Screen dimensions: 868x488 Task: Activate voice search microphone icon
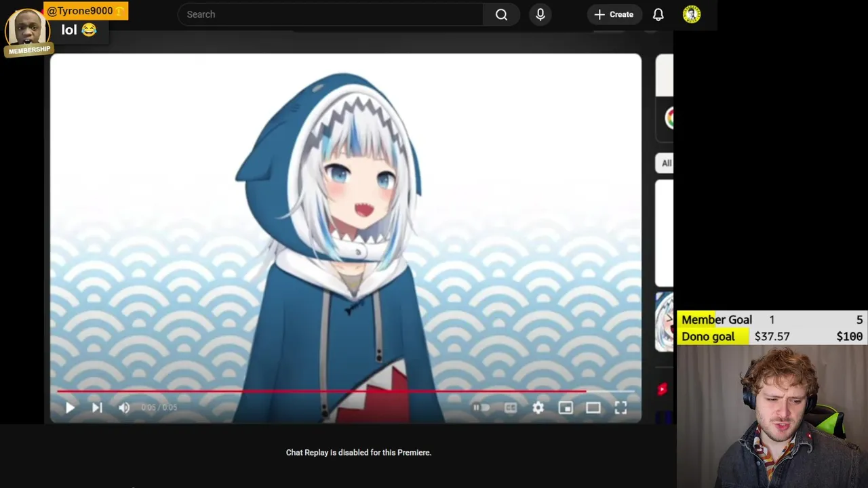click(x=540, y=14)
